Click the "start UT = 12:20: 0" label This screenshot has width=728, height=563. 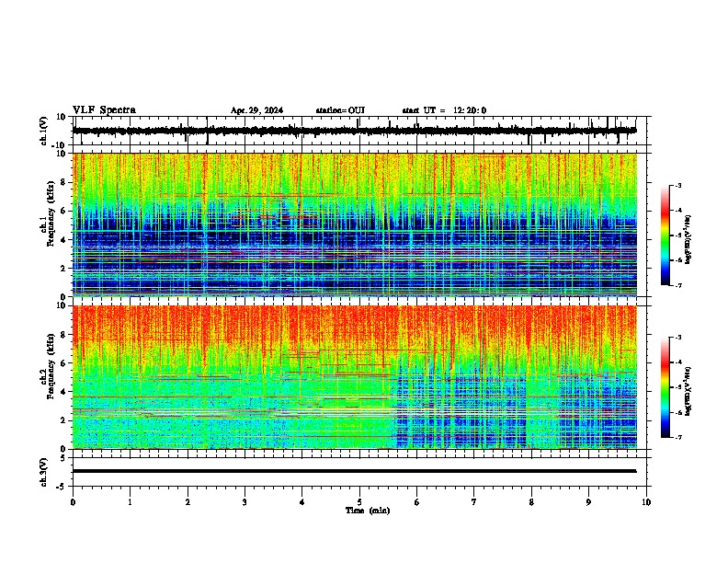pyautogui.click(x=444, y=110)
